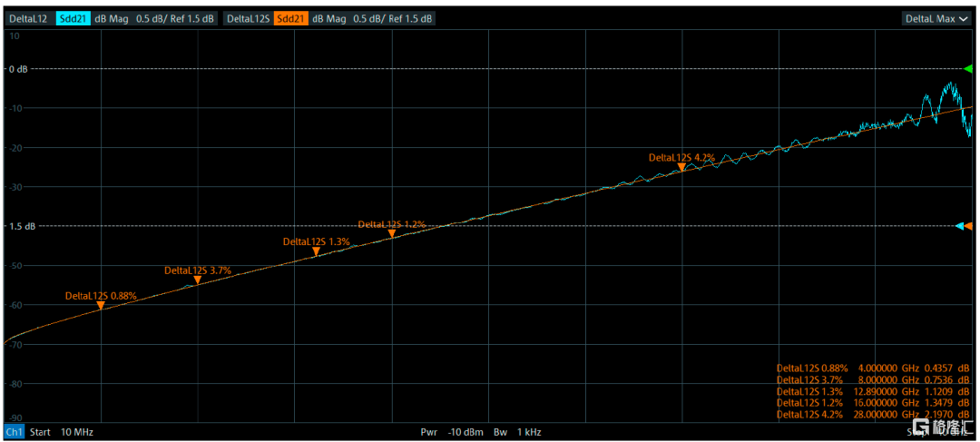This screenshot has width=980, height=442.
Task: Click the cyan Sdd21 measurement box
Action: (73, 18)
